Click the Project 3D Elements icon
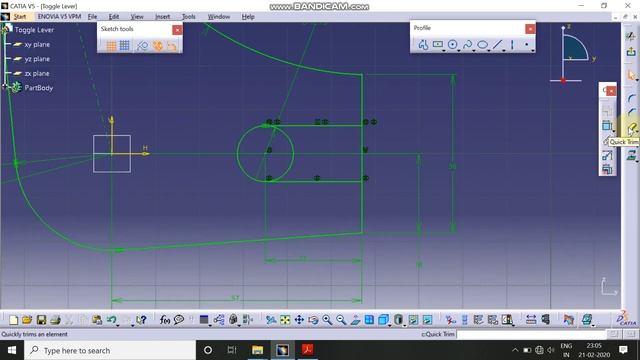640x360 pixels. click(631, 155)
